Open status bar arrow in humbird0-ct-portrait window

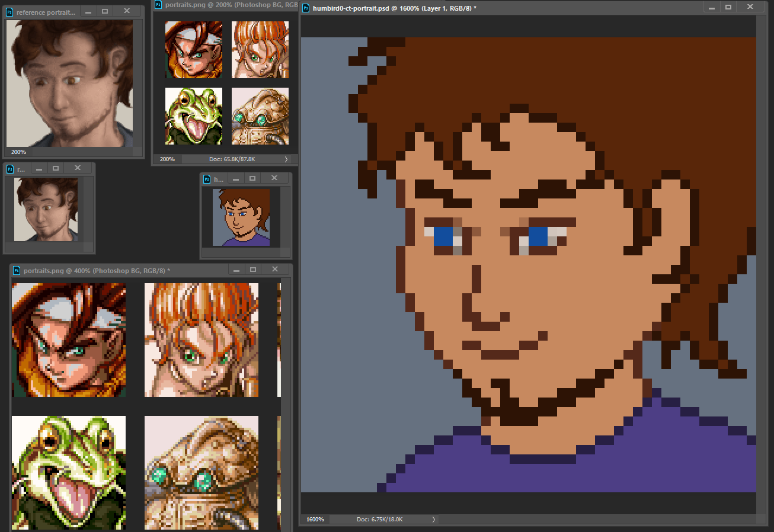point(433,520)
